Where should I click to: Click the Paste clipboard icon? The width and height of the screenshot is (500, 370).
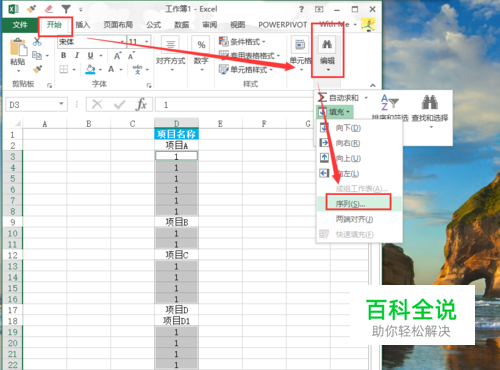pos(18,47)
